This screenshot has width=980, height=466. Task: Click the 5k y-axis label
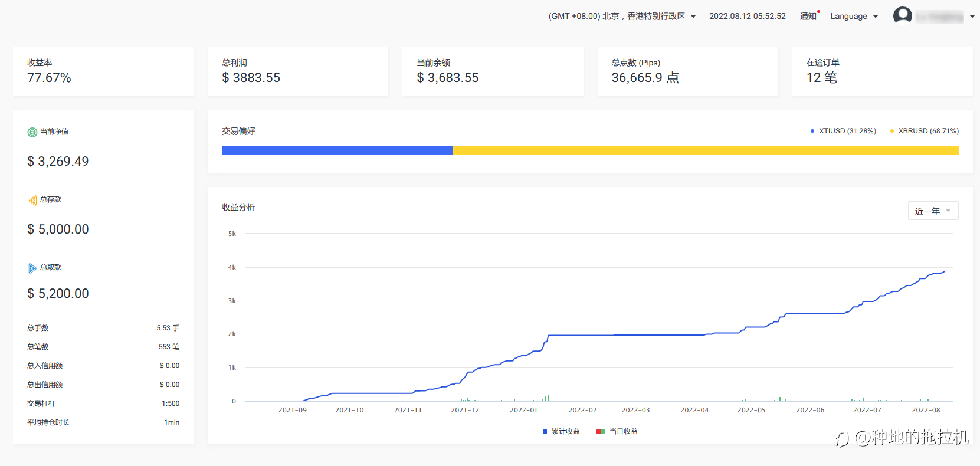coord(232,234)
